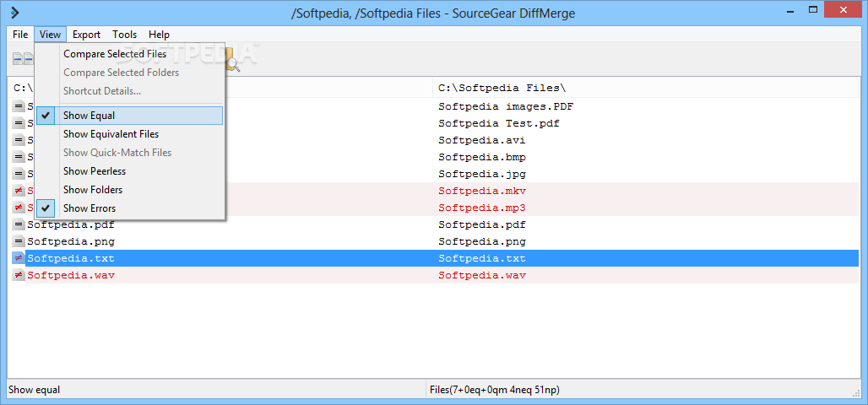Click the Softpedia Test.pdf file name
Viewport: 868px width, 405px height.
pyautogui.click(x=499, y=123)
